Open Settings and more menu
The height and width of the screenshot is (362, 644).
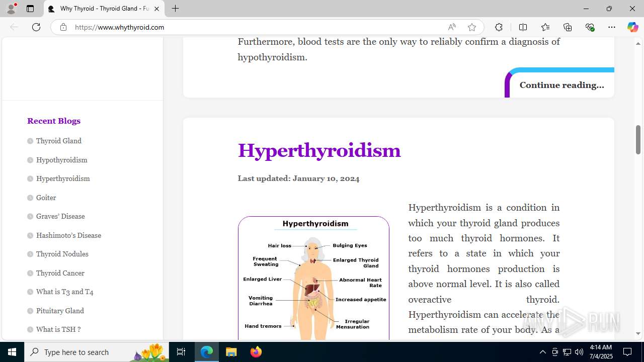612,27
